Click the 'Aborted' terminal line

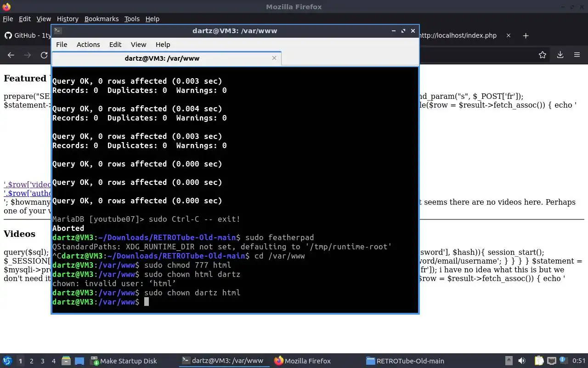(x=68, y=228)
